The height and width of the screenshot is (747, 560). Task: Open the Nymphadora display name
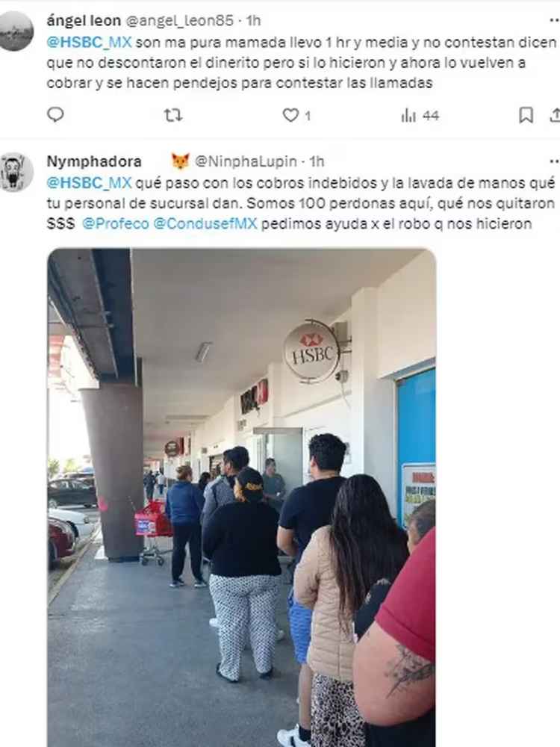pyautogui.click(x=94, y=161)
